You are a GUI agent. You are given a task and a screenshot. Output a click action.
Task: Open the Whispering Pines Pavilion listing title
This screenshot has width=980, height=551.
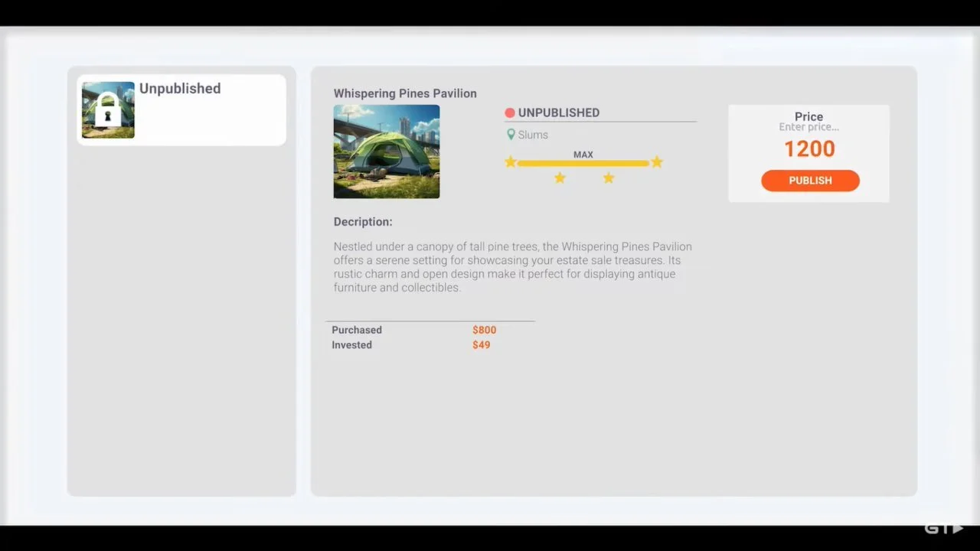405,93
